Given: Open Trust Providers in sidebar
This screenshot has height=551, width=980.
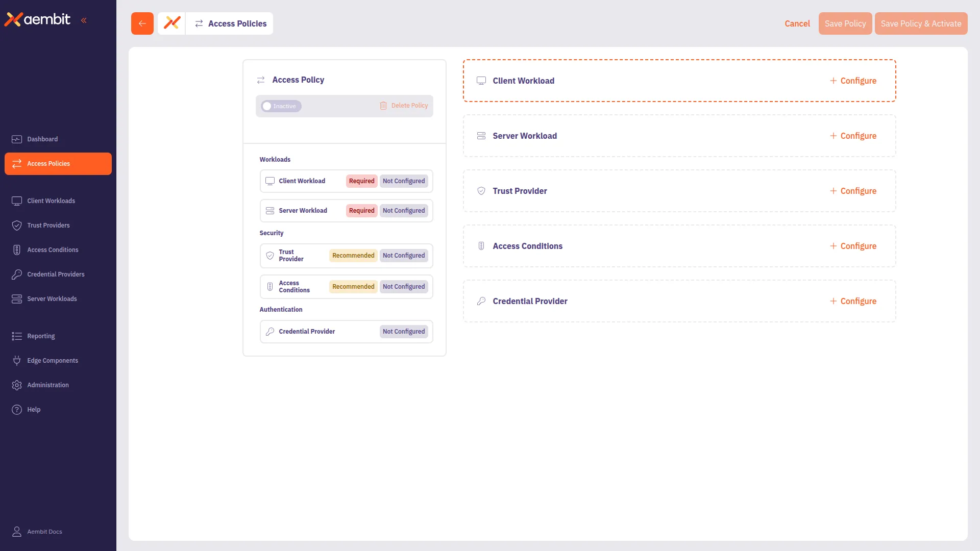Looking at the screenshot, I should (x=58, y=226).
